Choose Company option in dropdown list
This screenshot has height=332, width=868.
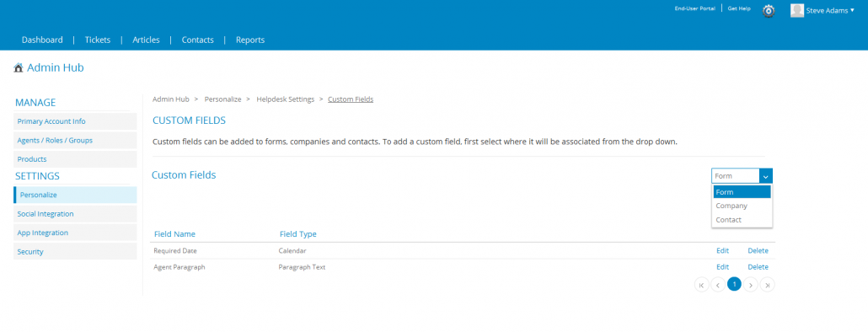click(x=742, y=206)
